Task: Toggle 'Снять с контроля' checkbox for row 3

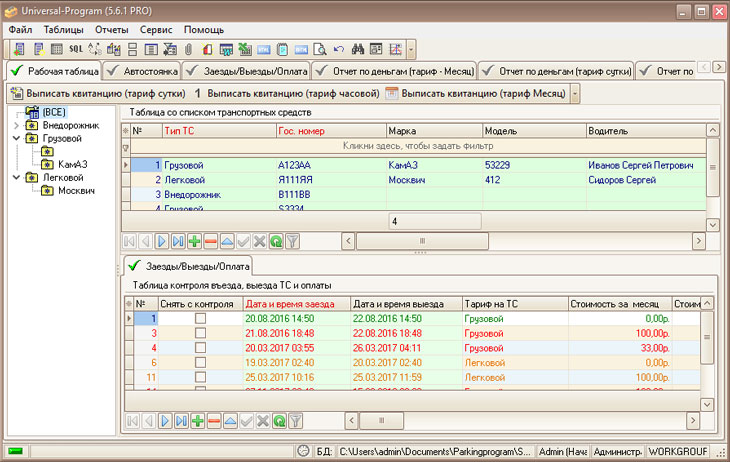Action: pyautogui.click(x=200, y=333)
